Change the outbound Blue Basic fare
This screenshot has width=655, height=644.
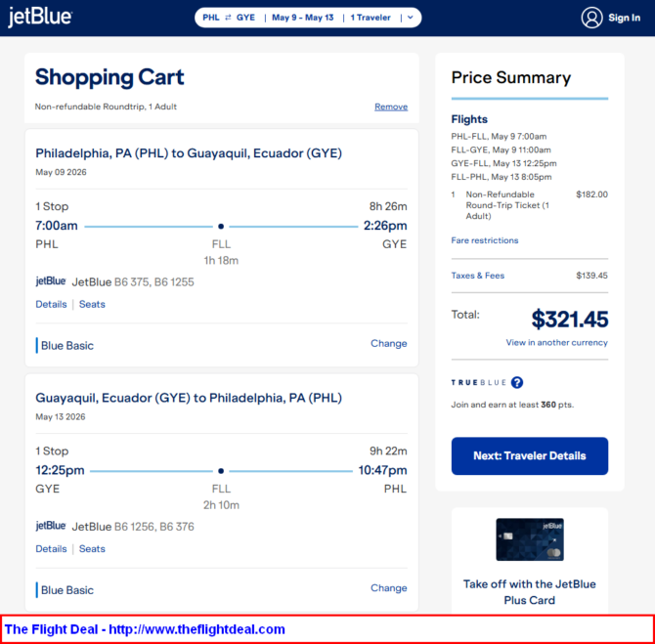(x=388, y=343)
